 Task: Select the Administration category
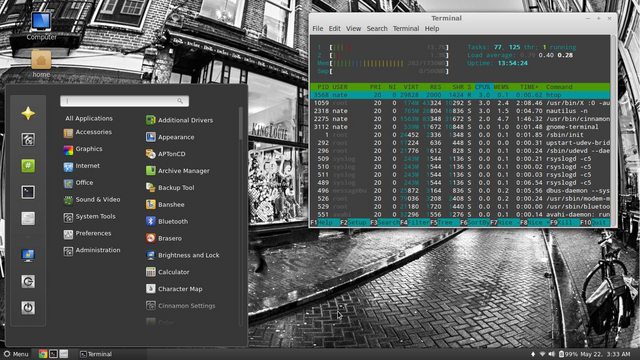coord(92,250)
